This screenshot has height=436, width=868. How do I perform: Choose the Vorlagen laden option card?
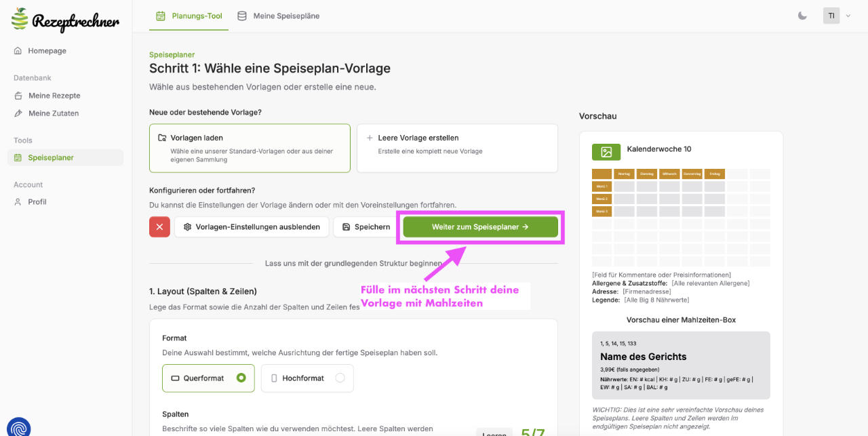coord(250,148)
